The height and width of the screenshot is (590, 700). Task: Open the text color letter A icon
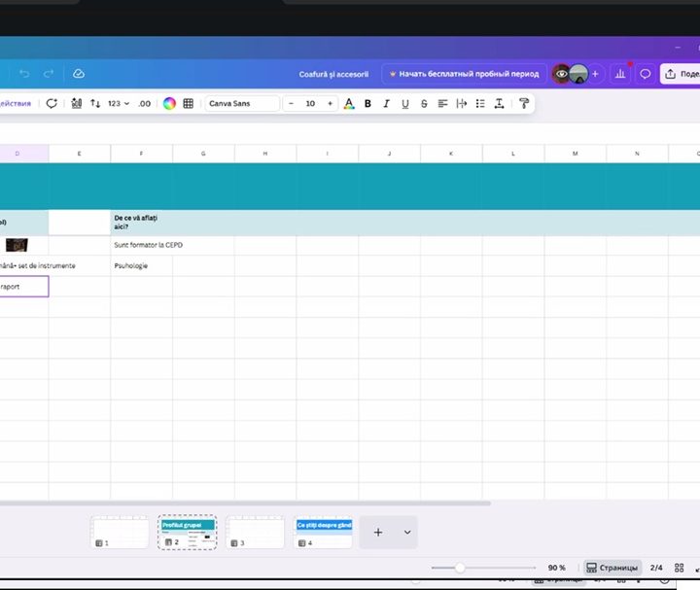pos(349,103)
